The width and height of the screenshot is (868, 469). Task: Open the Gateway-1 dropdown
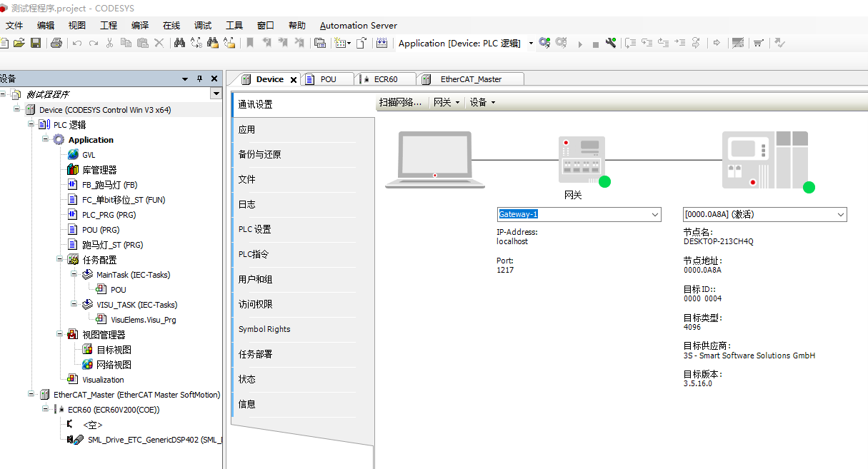coord(654,214)
